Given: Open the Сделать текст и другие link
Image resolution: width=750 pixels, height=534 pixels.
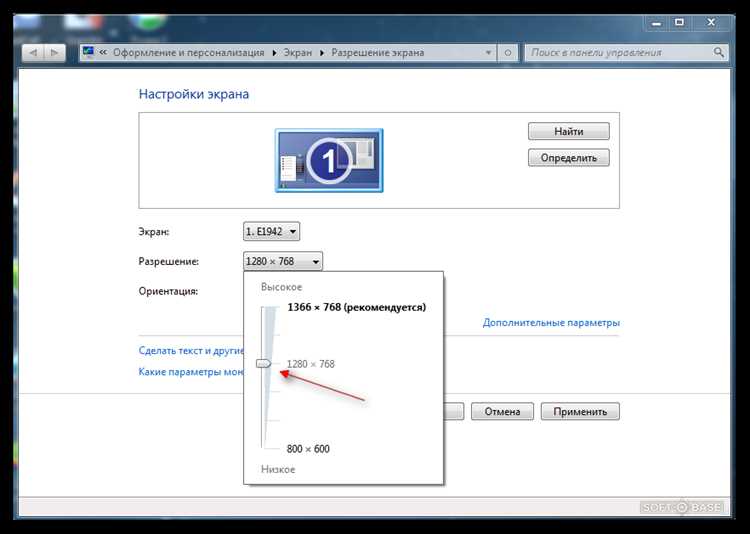Looking at the screenshot, I should pos(191,351).
